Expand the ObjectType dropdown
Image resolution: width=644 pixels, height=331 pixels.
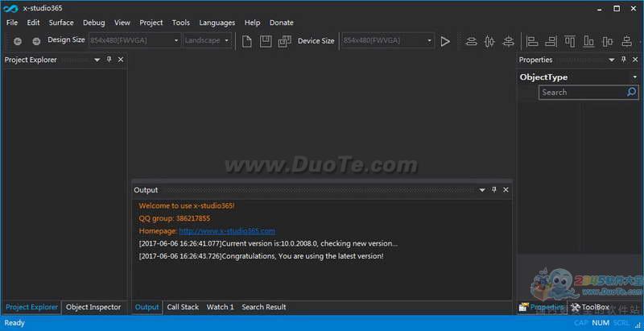tap(635, 77)
